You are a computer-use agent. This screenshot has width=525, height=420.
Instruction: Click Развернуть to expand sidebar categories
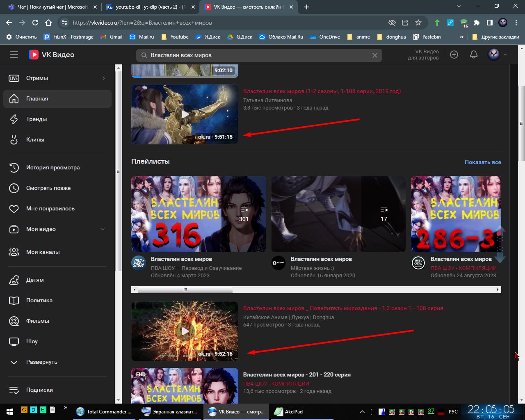point(41,362)
